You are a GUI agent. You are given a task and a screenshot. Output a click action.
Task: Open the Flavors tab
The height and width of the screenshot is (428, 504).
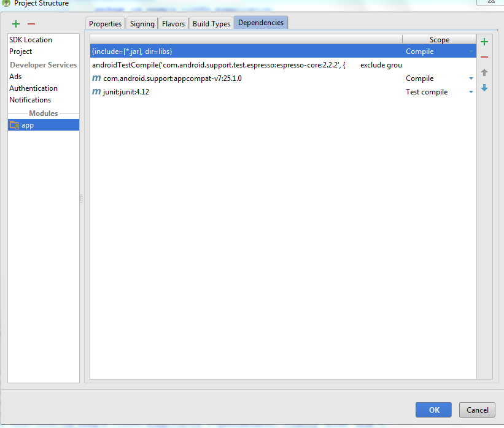point(173,24)
